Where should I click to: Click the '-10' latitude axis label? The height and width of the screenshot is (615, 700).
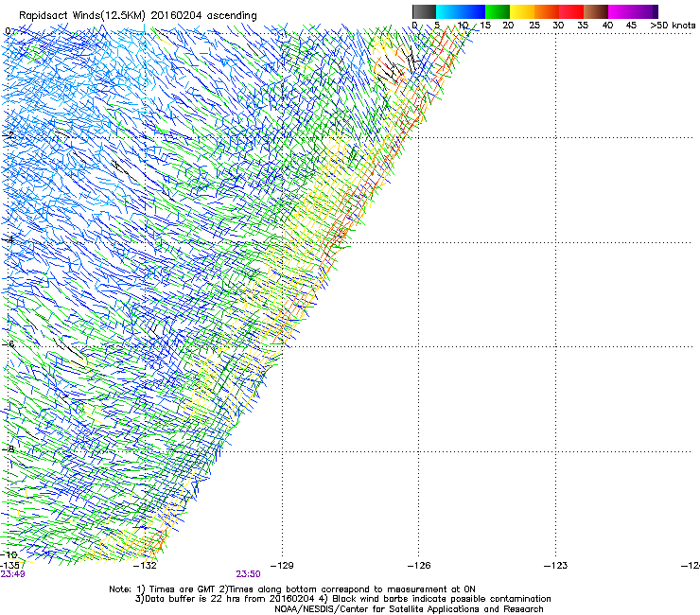[9, 554]
